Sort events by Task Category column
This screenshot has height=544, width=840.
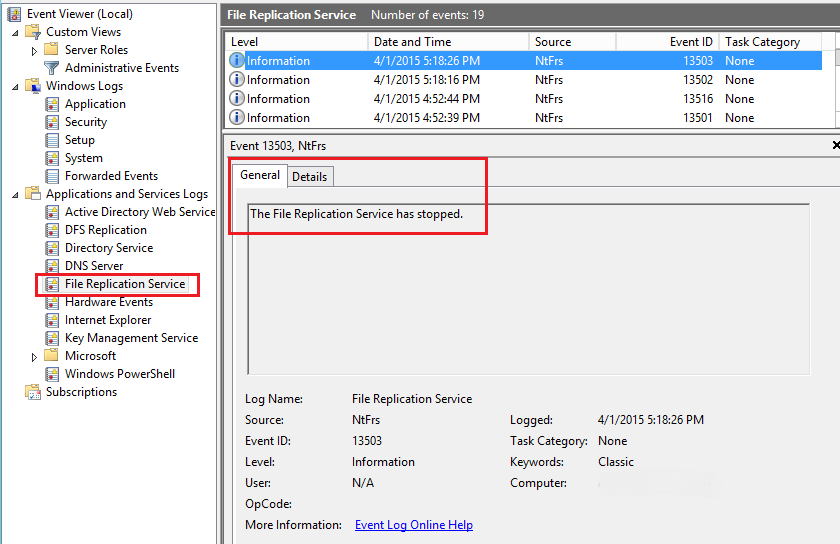tap(770, 42)
